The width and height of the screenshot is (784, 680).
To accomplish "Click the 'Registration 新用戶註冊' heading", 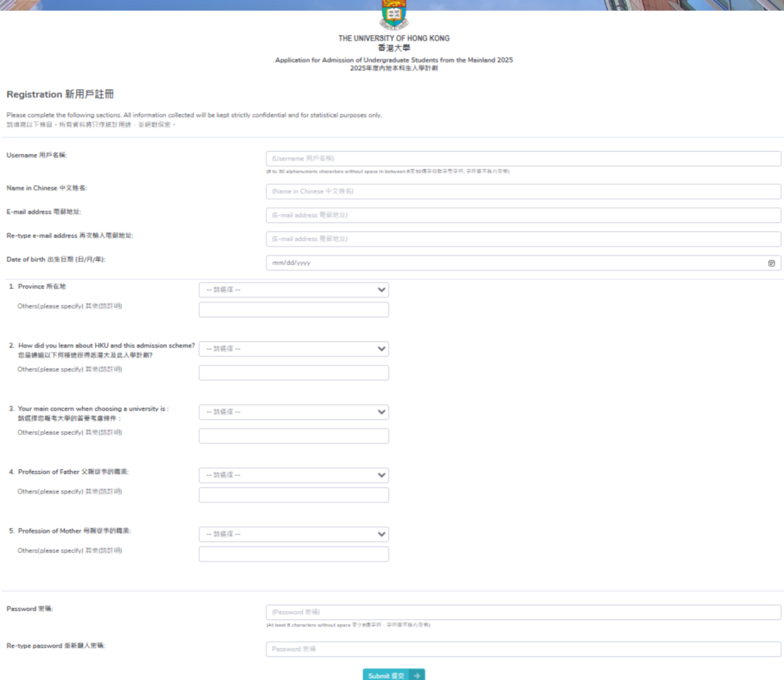I will point(60,94).
